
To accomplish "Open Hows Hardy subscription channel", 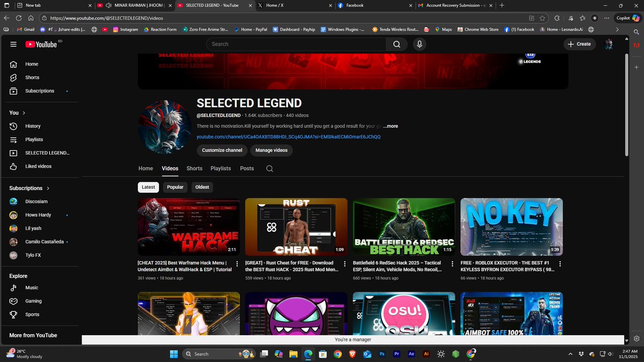I will tap(39, 215).
